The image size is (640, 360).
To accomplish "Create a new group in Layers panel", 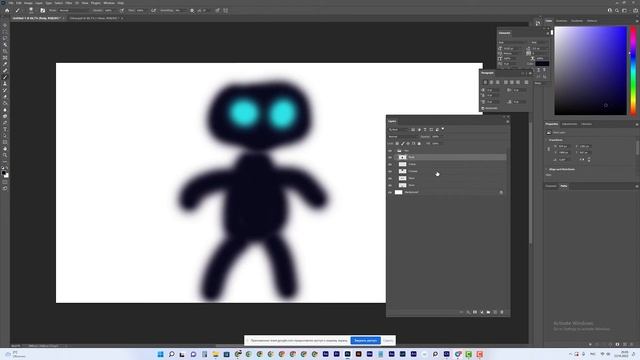I will tap(488, 312).
